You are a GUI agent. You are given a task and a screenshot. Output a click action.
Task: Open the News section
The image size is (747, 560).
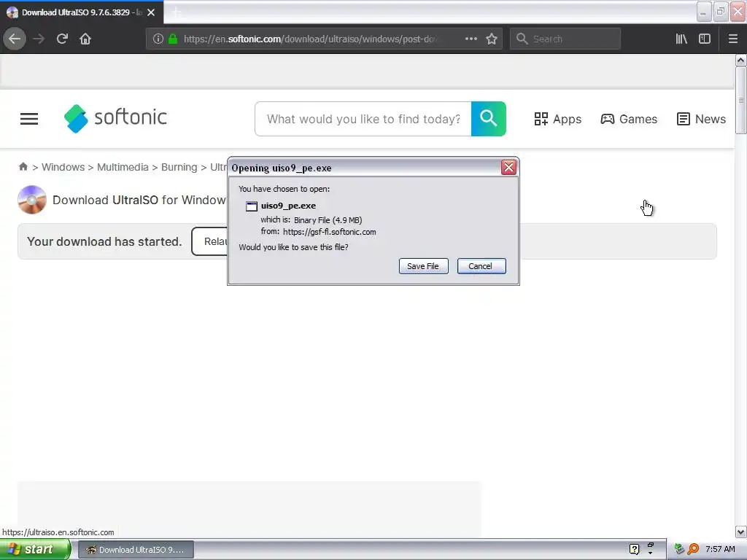[701, 119]
